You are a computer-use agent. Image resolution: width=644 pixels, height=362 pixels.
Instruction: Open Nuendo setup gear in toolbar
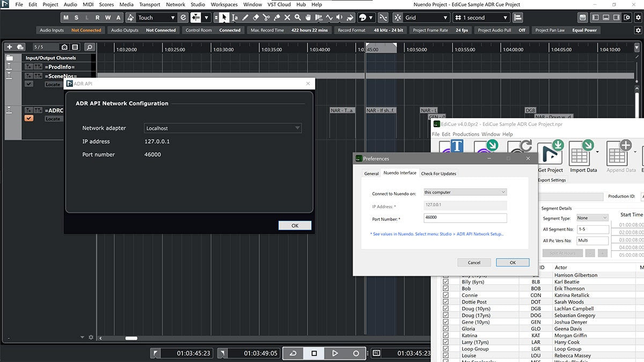click(x=638, y=18)
